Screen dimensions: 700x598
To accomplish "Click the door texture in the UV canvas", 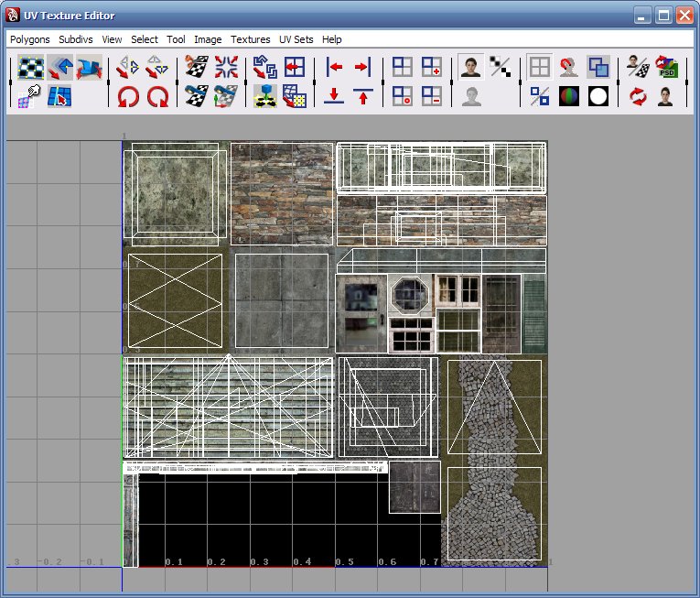I will [361, 314].
